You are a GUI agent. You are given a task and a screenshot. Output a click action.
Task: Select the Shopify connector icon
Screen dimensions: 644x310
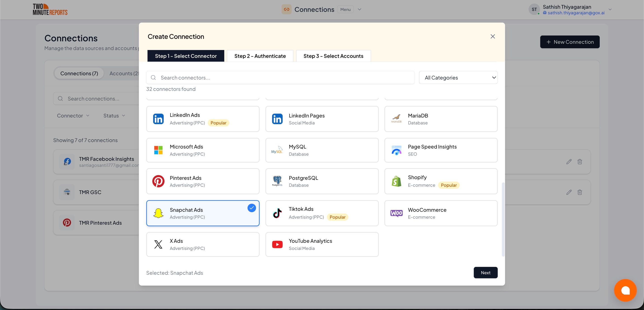396,181
